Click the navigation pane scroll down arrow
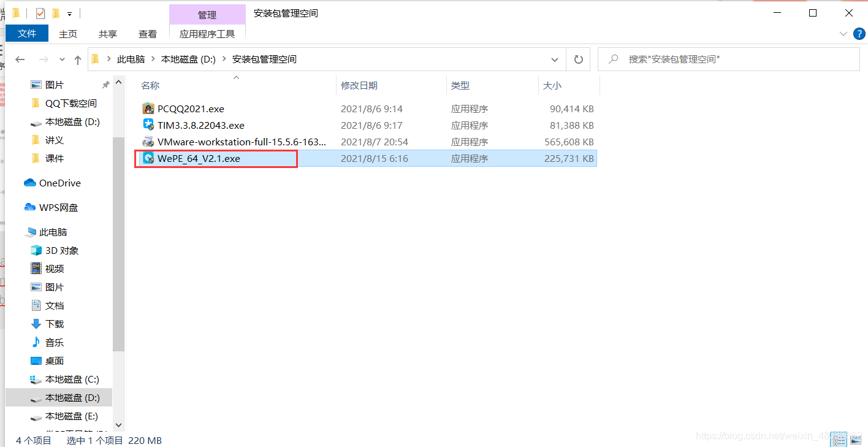Screen dimensions: 868x447 pyautogui.click(x=118, y=424)
